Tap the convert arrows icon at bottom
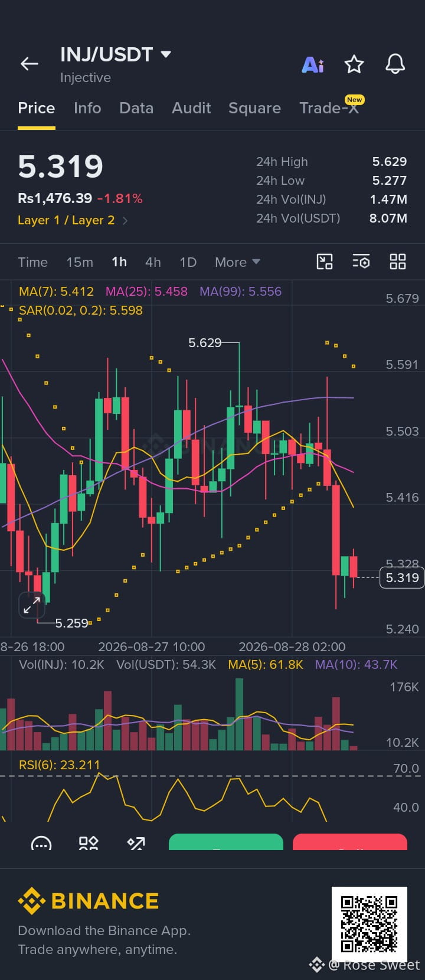Image resolution: width=425 pixels, height=980 pixels. [136, 844]
